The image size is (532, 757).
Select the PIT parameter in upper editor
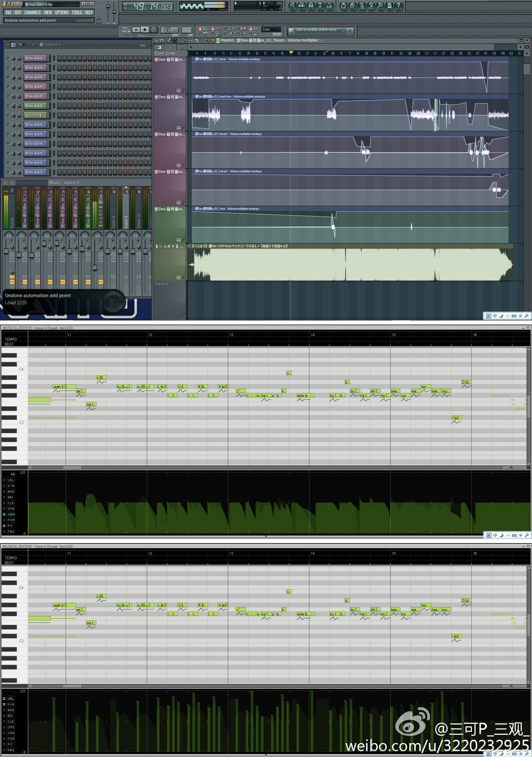tap(10, 526)
